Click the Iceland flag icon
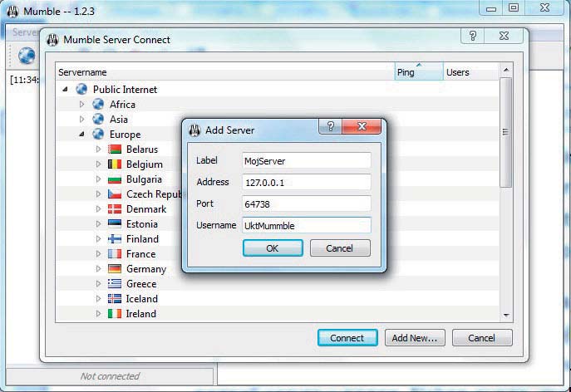Screen dimensions: 571x392 click(x=115, y=298)
